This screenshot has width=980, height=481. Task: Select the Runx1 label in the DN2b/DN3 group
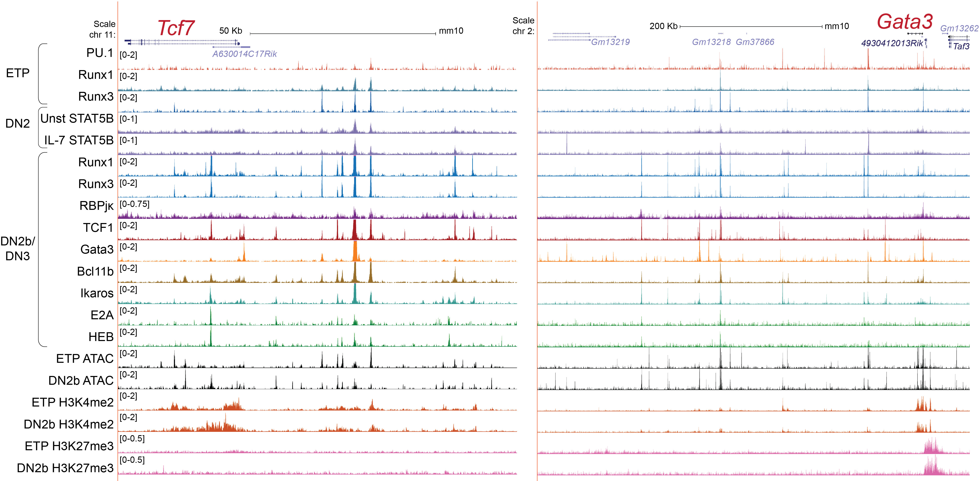point(96,162)
